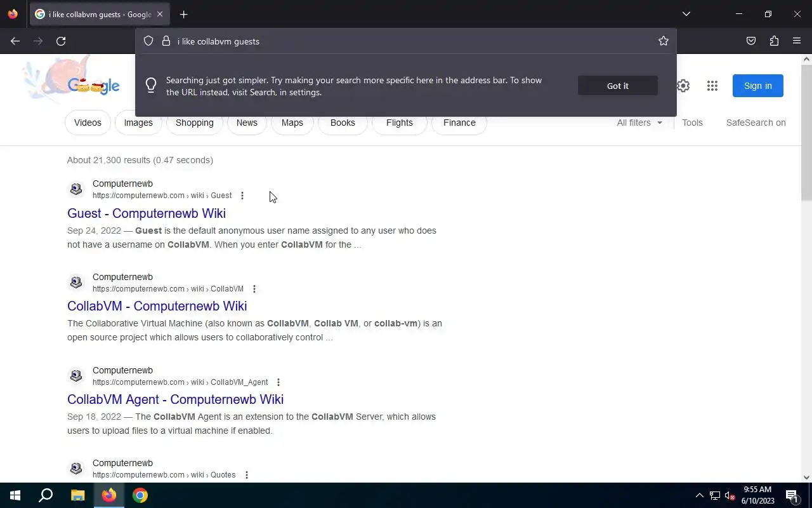Click the 'About 21,300 results' text

140,160
